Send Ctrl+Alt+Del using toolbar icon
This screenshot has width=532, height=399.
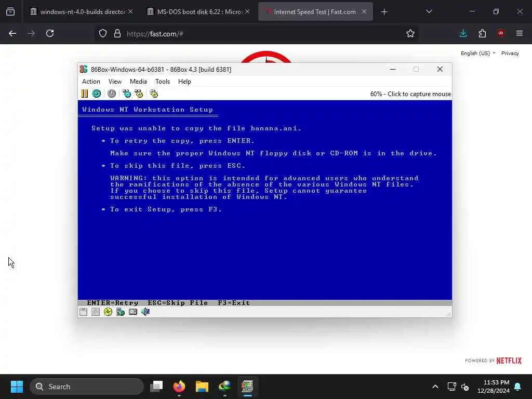tap(127, 94)
